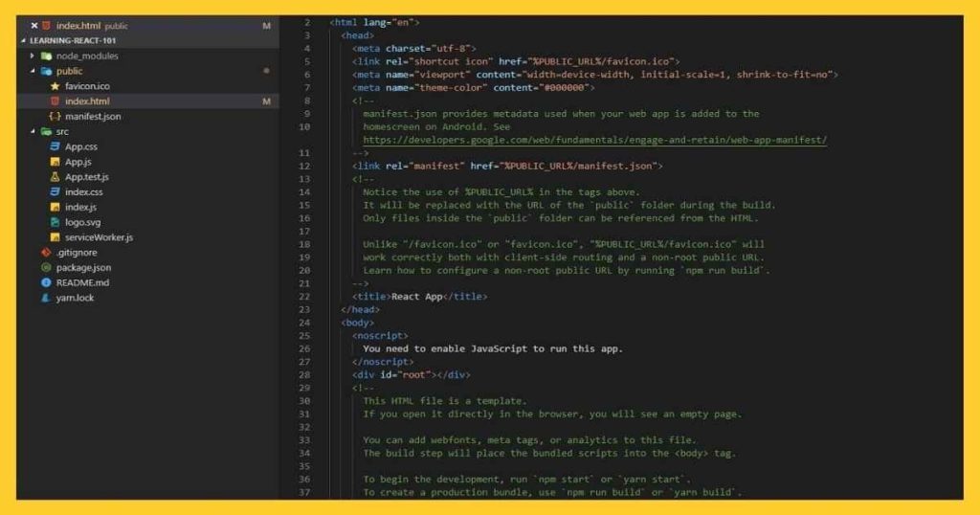Click the div id="root" line
This screenshot has width=980, height=515.
pyautogui.click(x=412, y=375)
